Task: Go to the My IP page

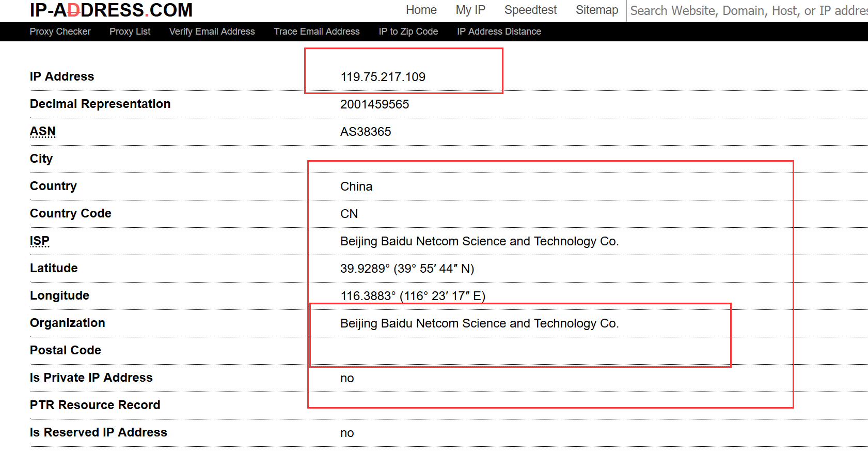Action: (470, 10)
